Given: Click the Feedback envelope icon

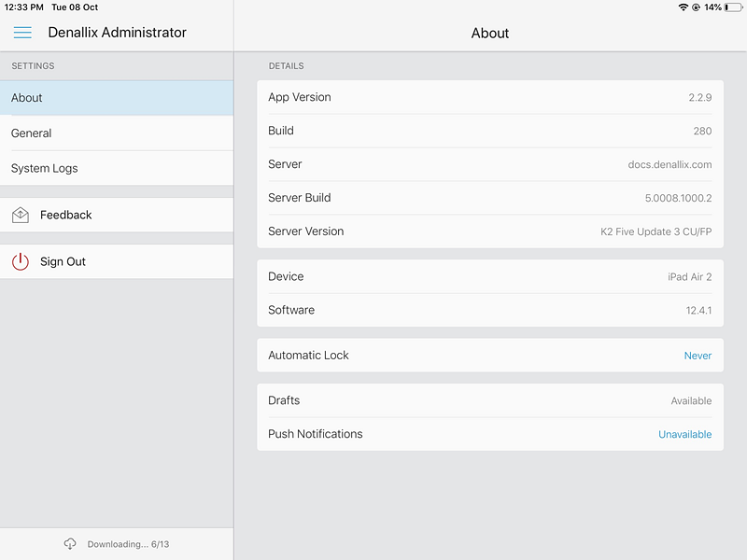Looking at the screenshot, I should click(x=21, y=216).
